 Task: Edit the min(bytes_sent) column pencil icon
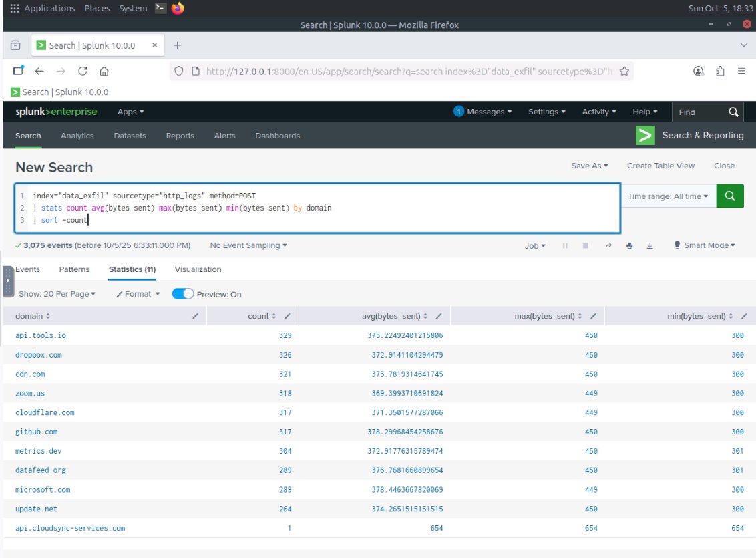point(745,316)
